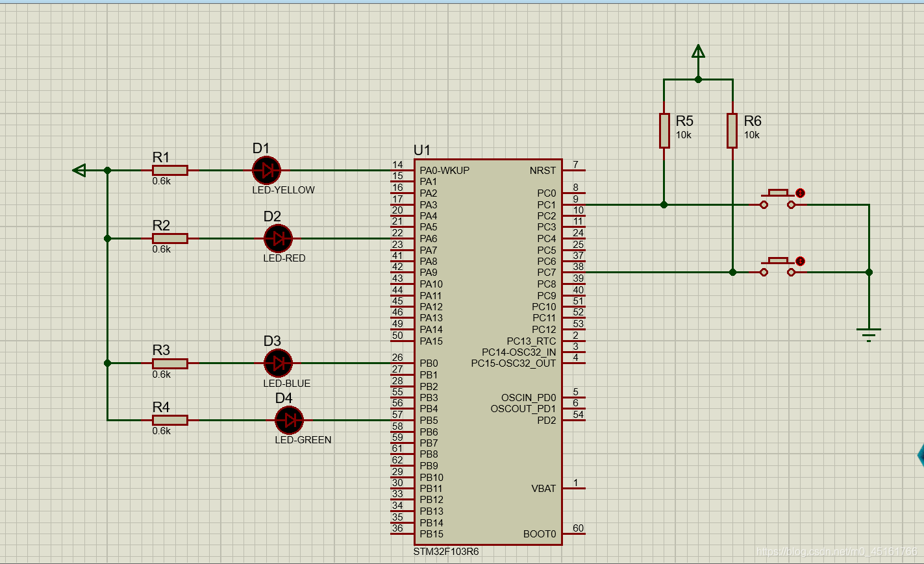Toggle the latch dot on the PC7 button

click(x=800, y=261)
